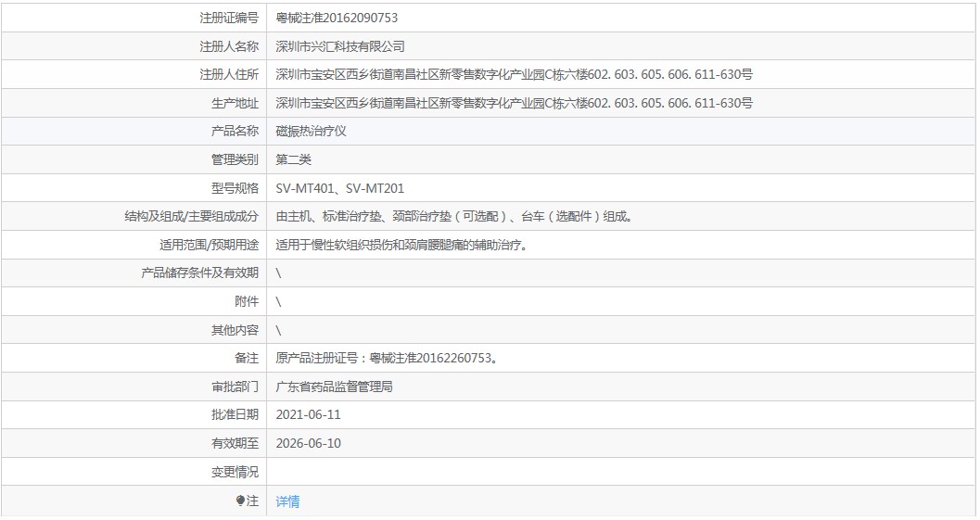Select remark text 原产品注册证号：粤械注准20162260753
Viewport: 980px width, 520px height.
387,358
